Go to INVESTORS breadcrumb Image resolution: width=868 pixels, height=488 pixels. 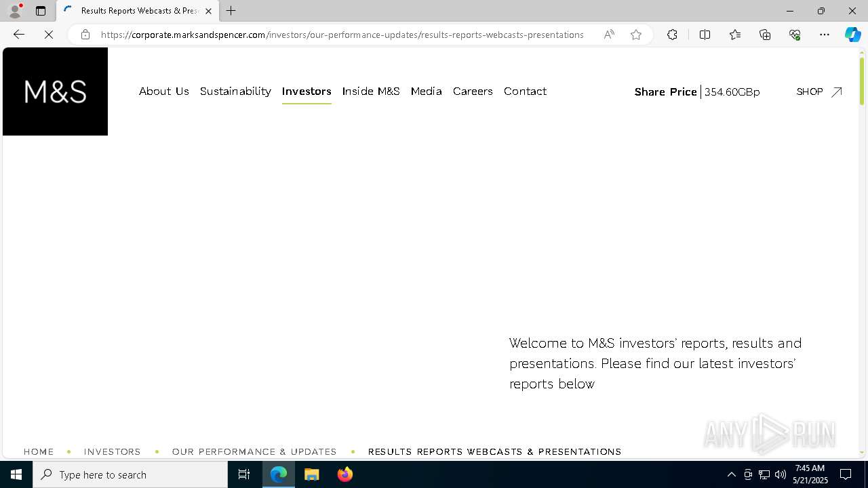113,451
